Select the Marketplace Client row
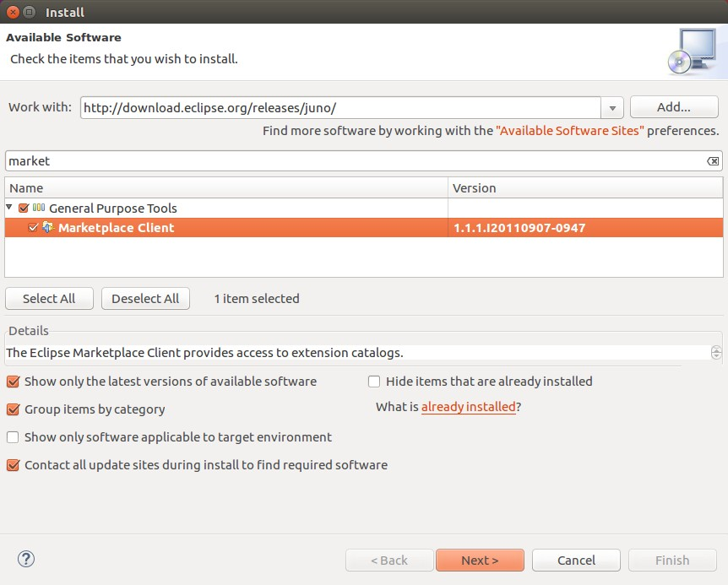The image size is (728, 585). click(364, 228)
